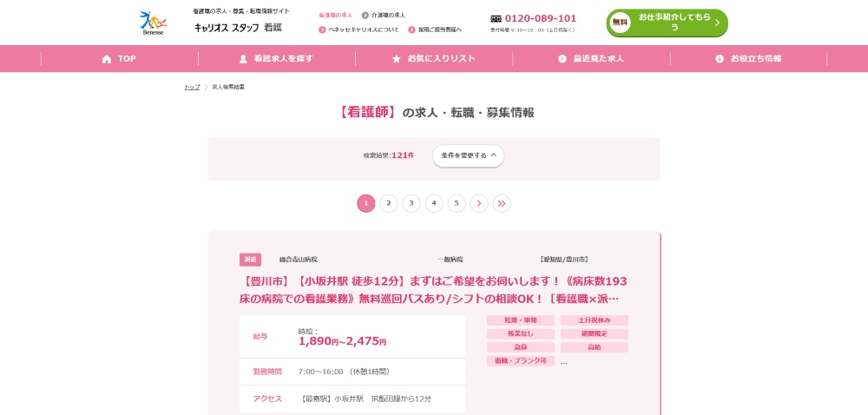Go to TOP in navigation bar

(120, 59)
